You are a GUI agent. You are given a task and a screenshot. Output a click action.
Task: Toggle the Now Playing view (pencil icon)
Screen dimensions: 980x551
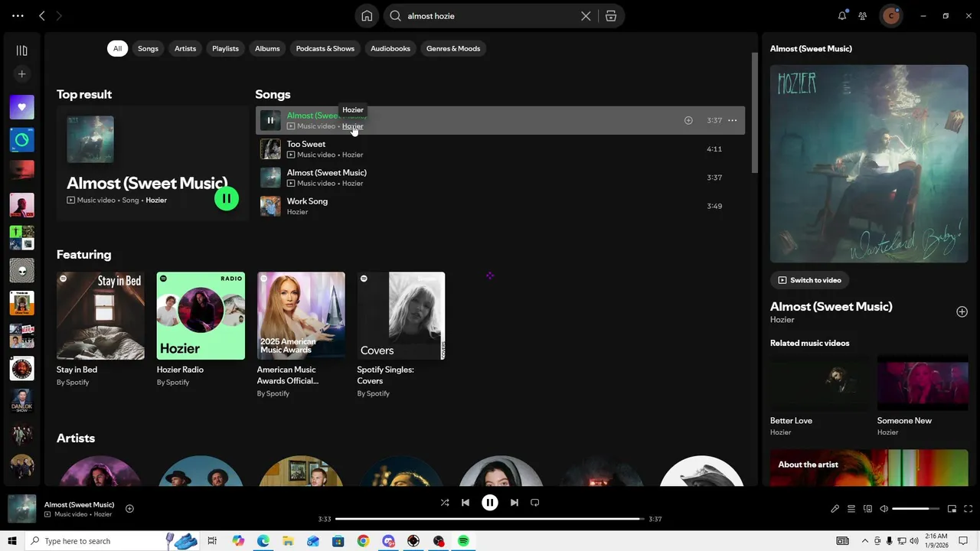tap(835, 509)
